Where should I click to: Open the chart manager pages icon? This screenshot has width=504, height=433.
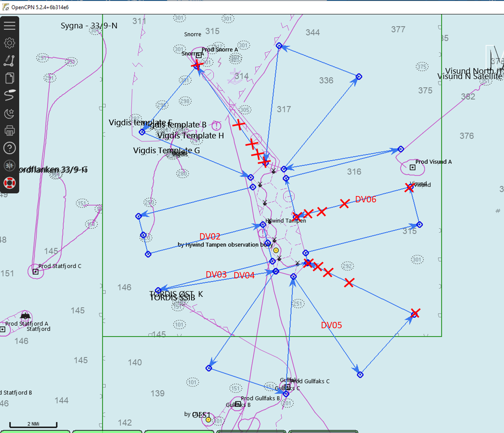pyautogui.click(x=9, y=78)
